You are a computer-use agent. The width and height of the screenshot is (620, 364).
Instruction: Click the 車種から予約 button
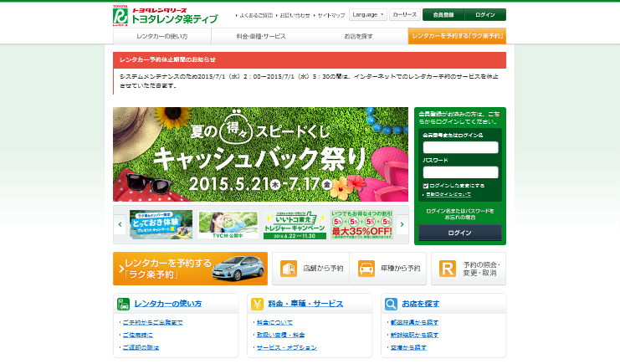click(388, 269)
